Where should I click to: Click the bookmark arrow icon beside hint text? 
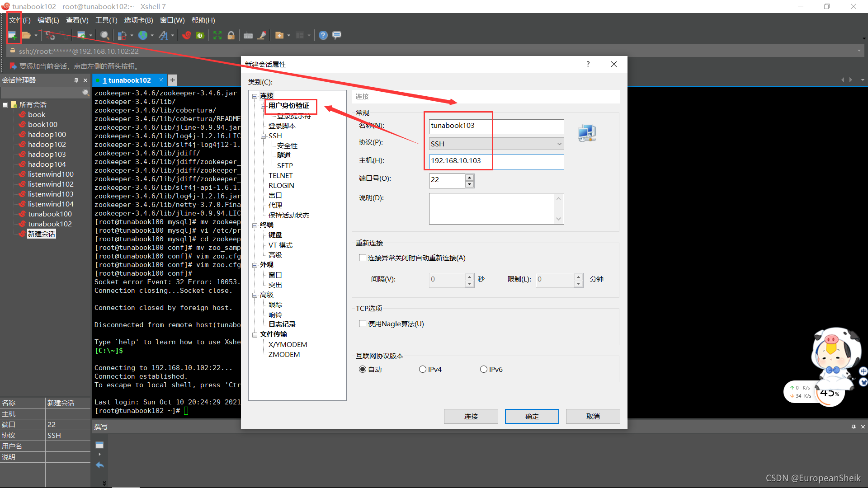tap(13, 66)
